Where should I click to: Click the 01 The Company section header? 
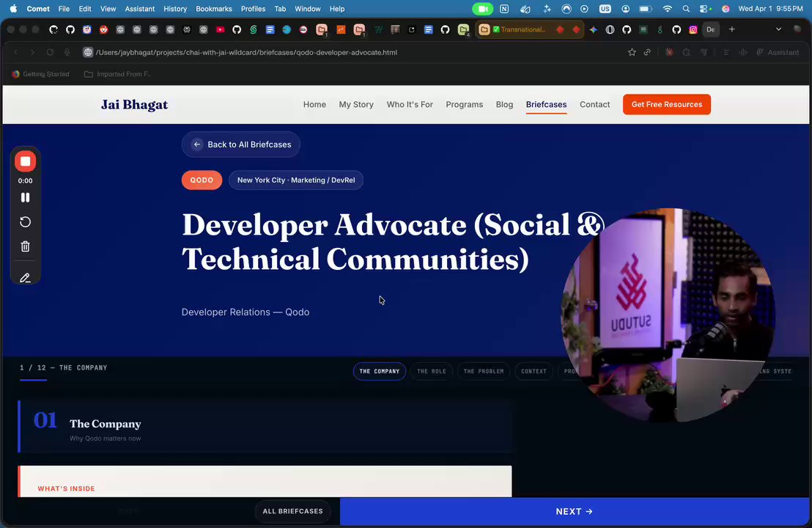point(265,427)
